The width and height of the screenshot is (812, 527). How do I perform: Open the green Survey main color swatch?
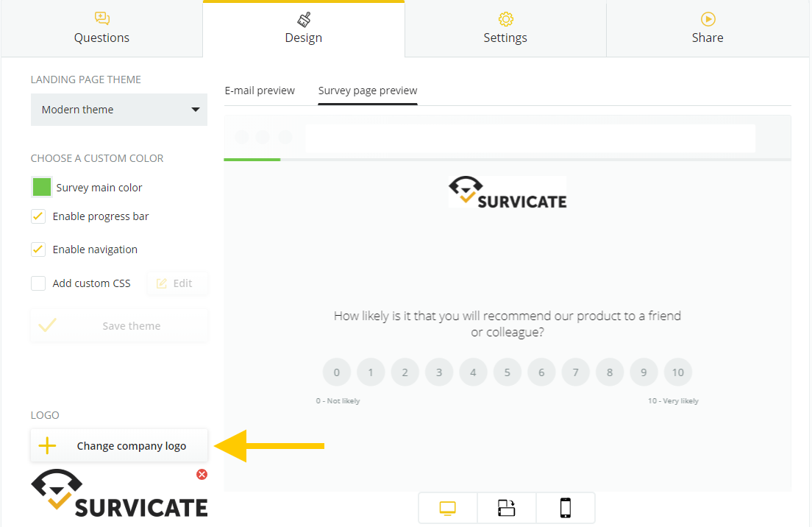coord(42,187)
